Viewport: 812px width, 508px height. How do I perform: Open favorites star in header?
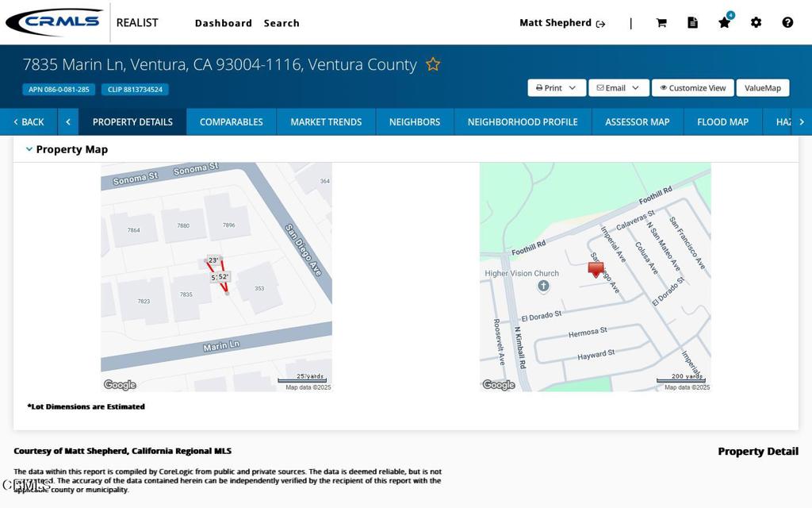click(724, 23)
